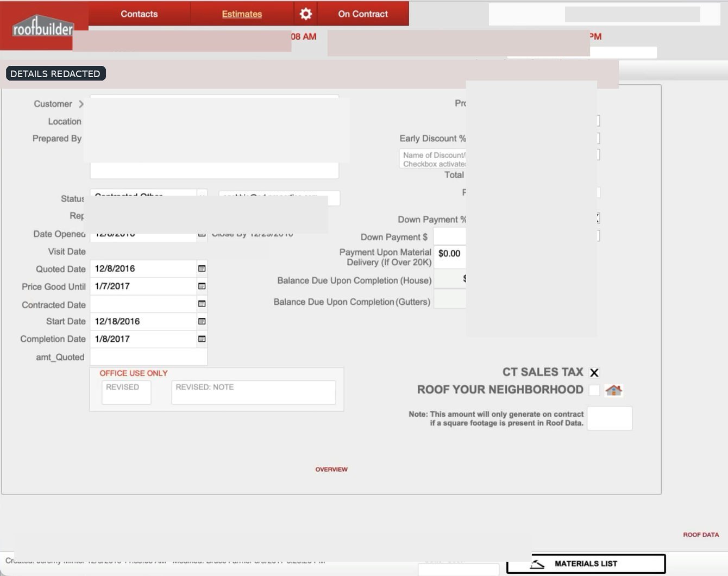This screenshot has width=728, height=576.
Task: Switch to the Estimates tab
Action: click(x=242, y=14)
